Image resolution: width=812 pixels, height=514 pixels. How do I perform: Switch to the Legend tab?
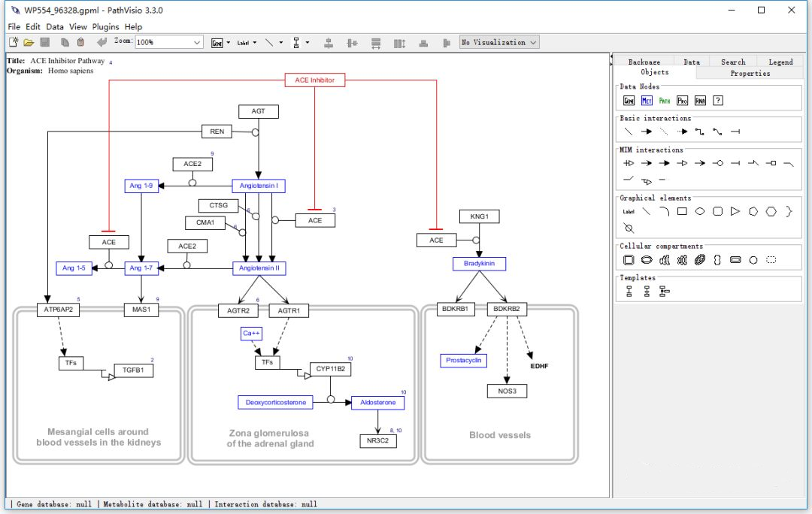click(x=780, y=62)
